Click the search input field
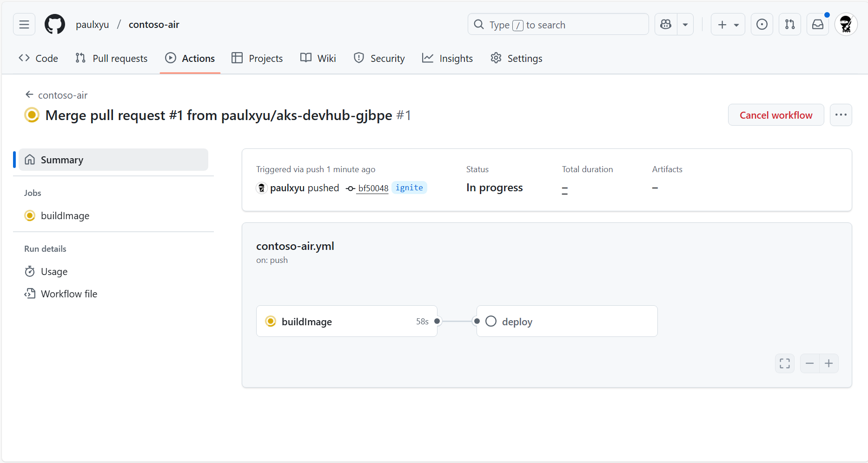The width and height of the screenshot is (868, 463). point(558,24)
